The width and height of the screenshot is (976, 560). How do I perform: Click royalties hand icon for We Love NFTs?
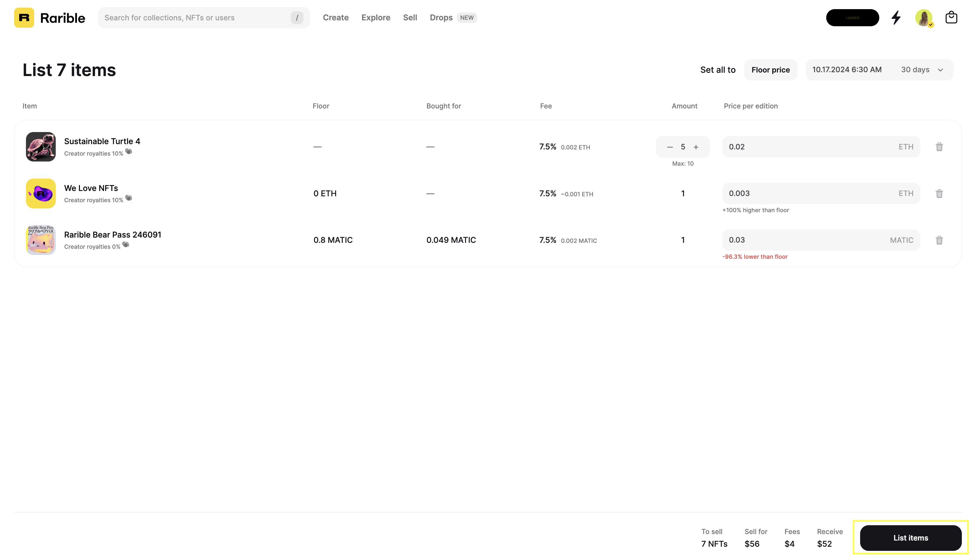pyautogui.click(x=129, y=198)
